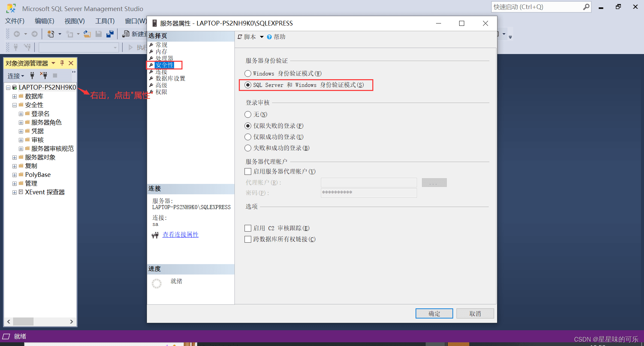This screenshot has width=644, height=346.
Task: Click the script (脚本) icon in dialog
Action: point(240,37)
